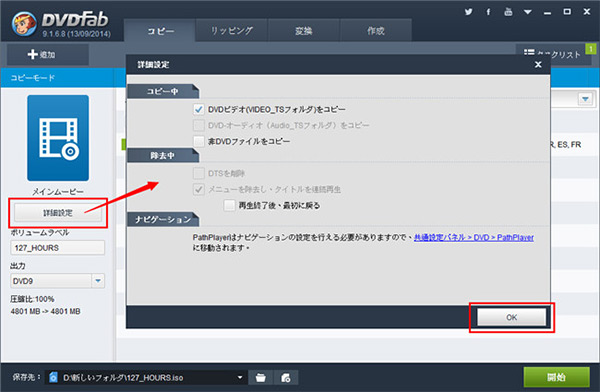Toggle メニューを除去し、タイトルを連続再生 checkbox

coord(199,189)
